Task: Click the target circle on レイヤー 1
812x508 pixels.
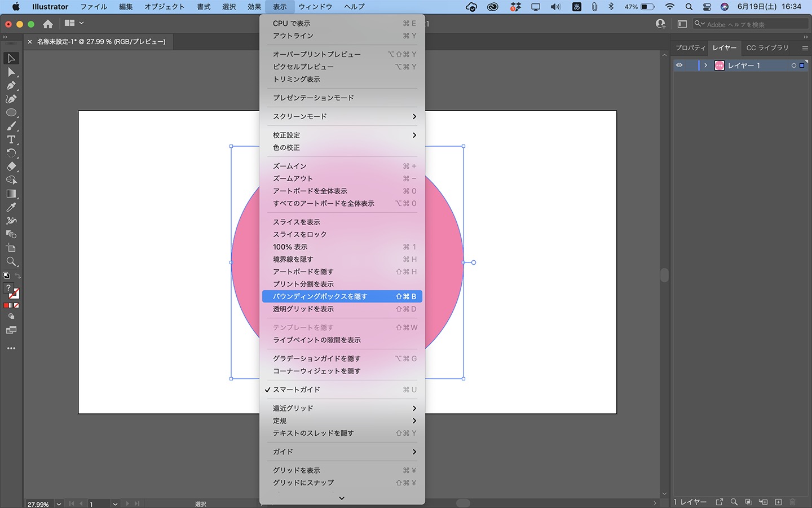Action: (x=794, y=65)
